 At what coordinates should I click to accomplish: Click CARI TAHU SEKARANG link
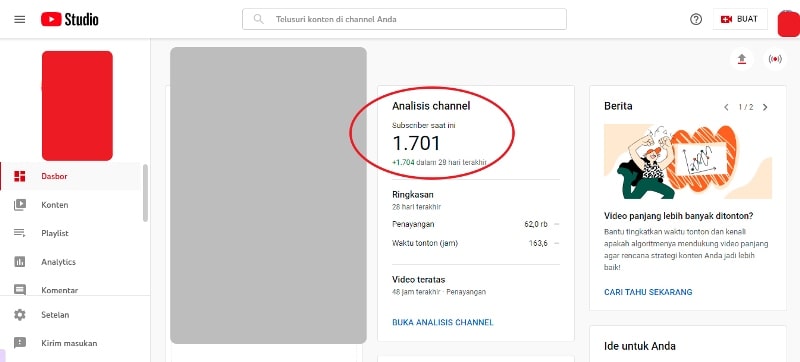click(x=648, y=292)
